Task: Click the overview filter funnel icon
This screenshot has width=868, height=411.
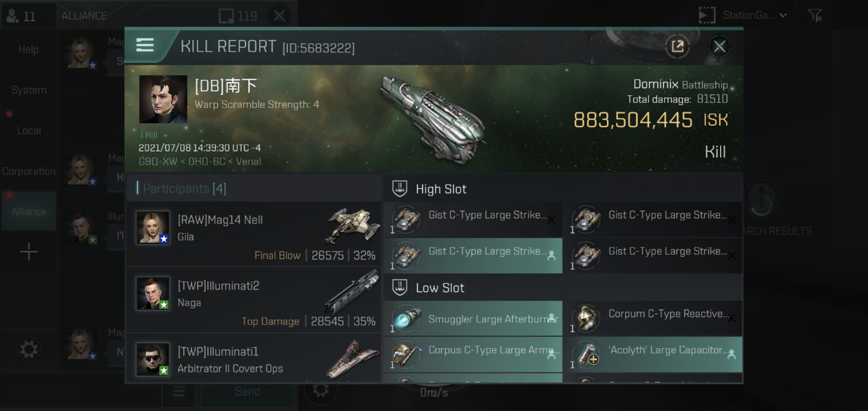Action: click(x=815, y=15)
